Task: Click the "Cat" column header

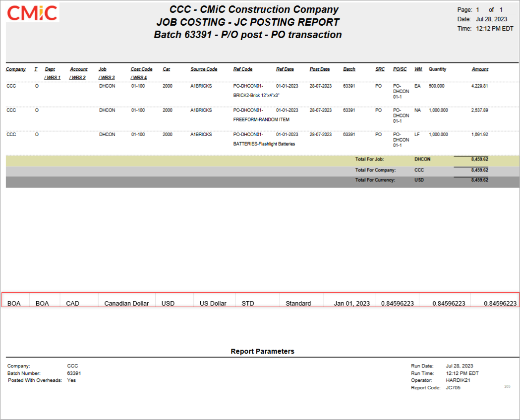Action: coord(166,69)
